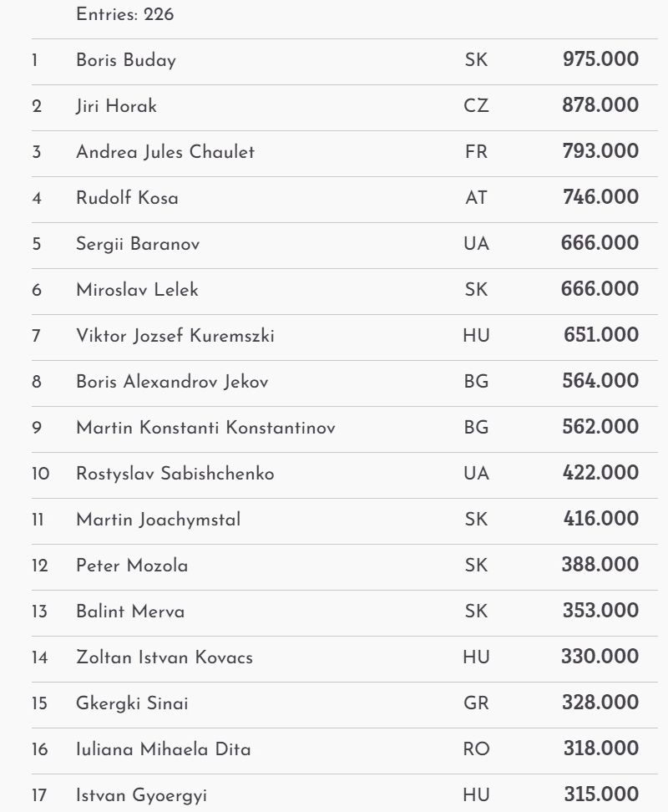This screenshot has width=668, height=812.
Task: Click player name Boris Buday
Action: [x=126, y=60]
